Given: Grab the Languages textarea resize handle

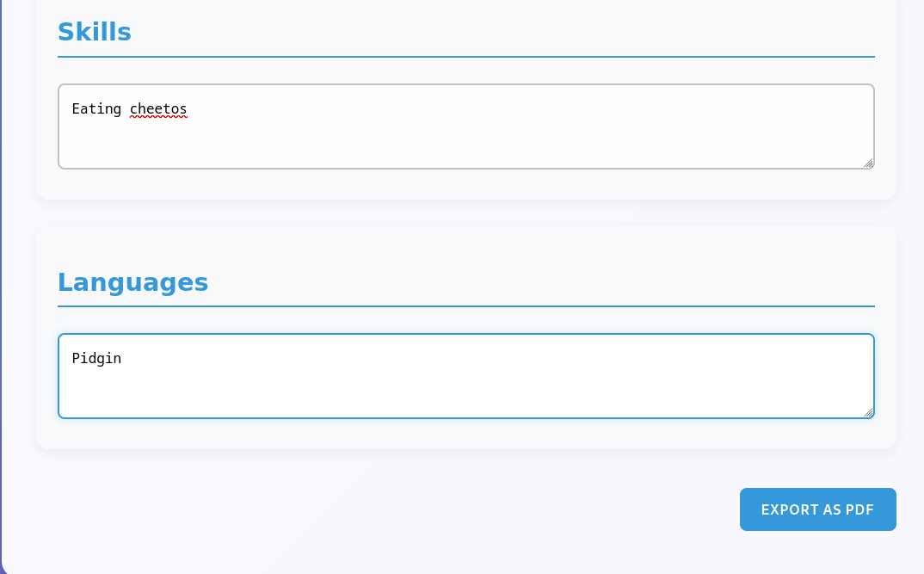Looking at the screenshot, I should click(x=868, y=412).
